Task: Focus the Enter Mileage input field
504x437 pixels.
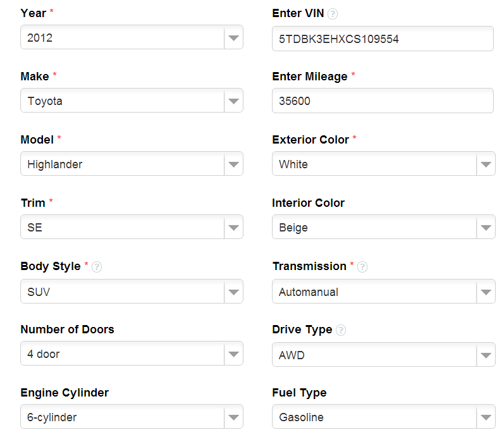Action: [x=383, y=101]
